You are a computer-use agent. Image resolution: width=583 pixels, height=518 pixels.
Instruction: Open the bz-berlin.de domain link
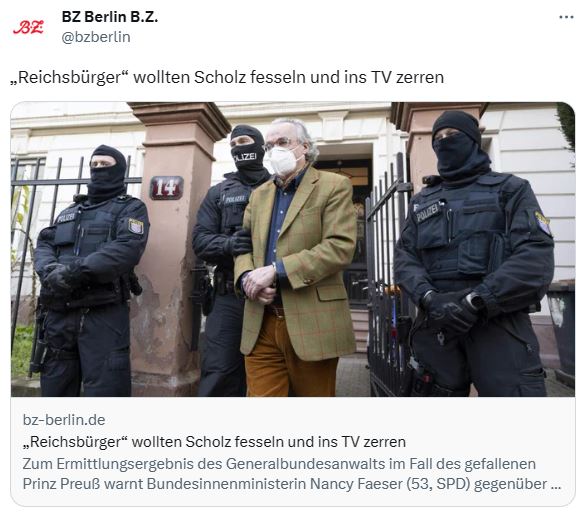click(64, 420)
